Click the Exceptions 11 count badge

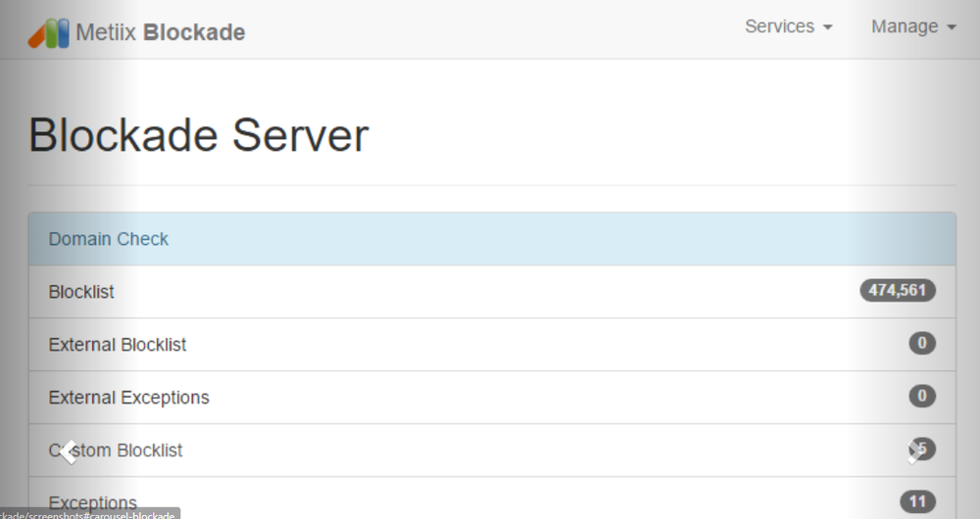pyautogui.click(x=917, y=501)
